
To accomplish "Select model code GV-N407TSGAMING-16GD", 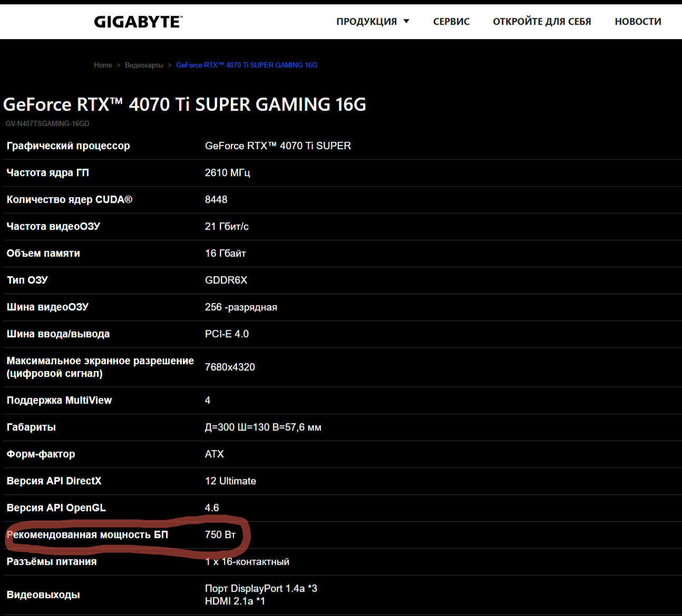I will coord(47,124).
